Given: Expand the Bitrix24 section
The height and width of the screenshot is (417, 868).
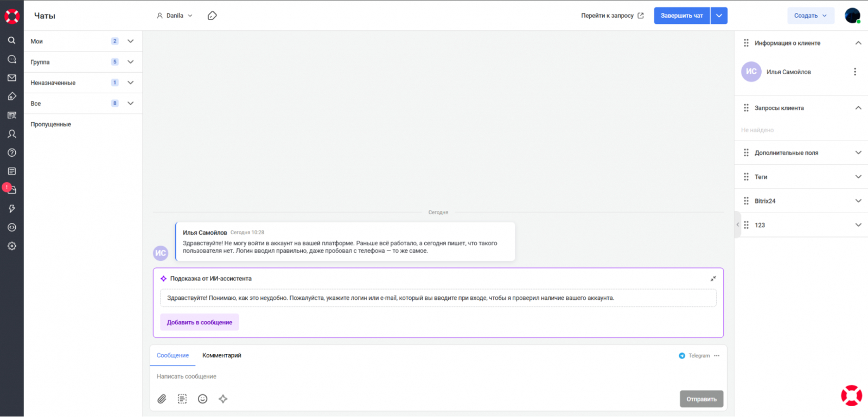Looking at the screenshot, I should (858, 201).
